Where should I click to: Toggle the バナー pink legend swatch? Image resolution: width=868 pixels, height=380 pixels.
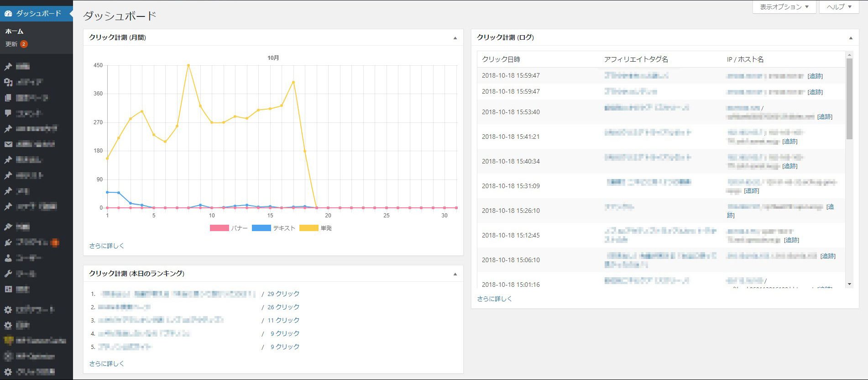(219, 228)
